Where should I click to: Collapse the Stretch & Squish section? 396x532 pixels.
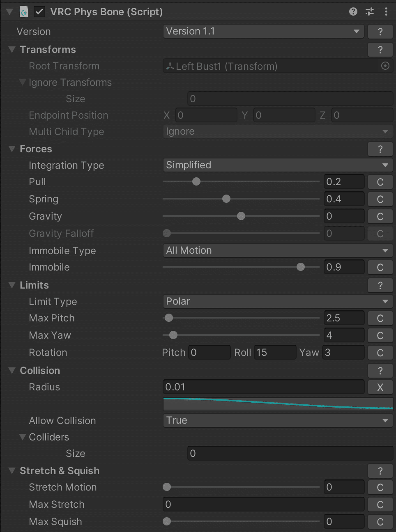12,470
